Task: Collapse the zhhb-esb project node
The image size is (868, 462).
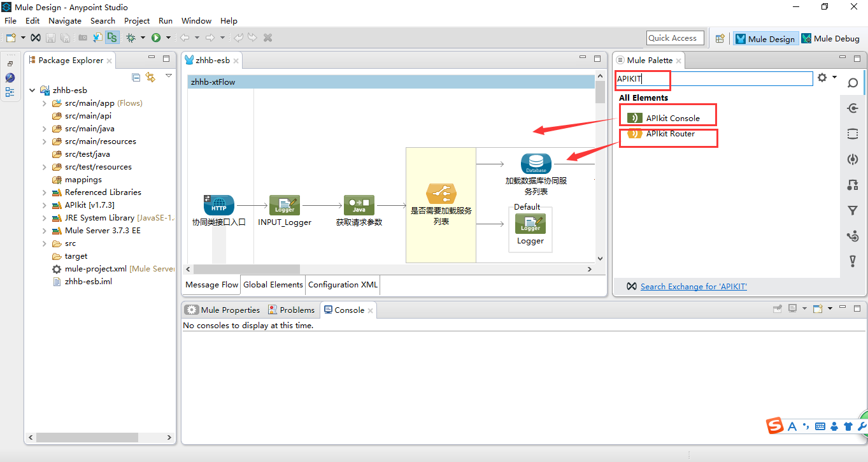Action: (32, 90)
